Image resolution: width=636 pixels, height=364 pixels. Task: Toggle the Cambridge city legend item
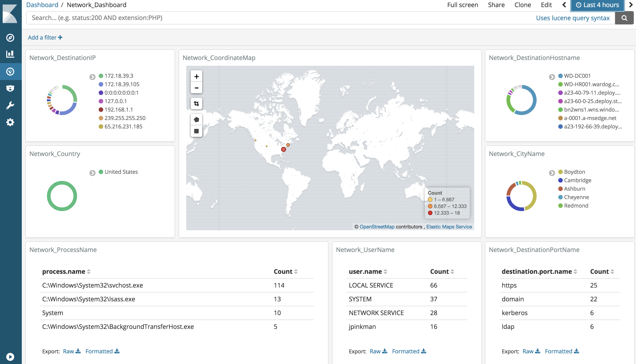coord(578,180)
